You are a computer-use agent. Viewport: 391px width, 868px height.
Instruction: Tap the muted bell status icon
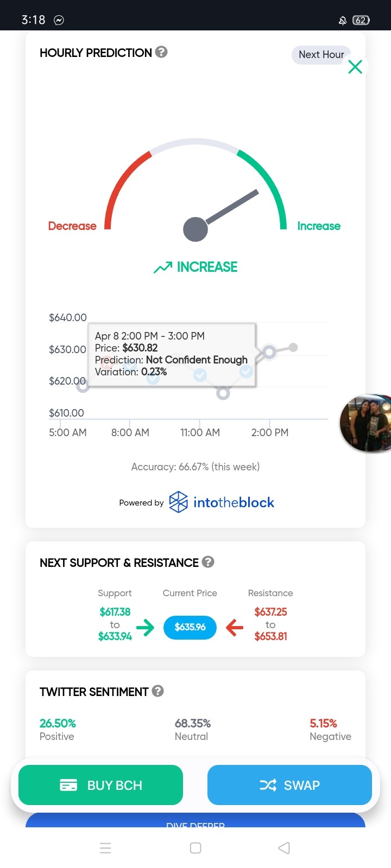343,21
